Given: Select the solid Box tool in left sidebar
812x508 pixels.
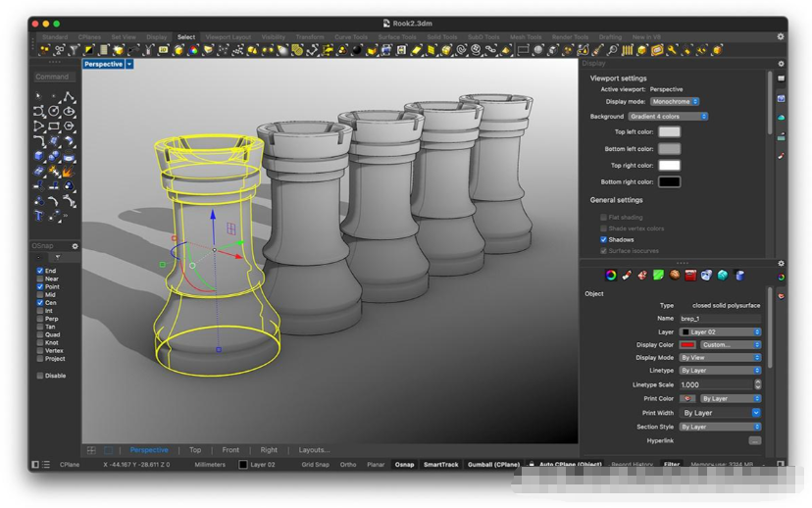Looking at the screenshot, I should 39,155.
